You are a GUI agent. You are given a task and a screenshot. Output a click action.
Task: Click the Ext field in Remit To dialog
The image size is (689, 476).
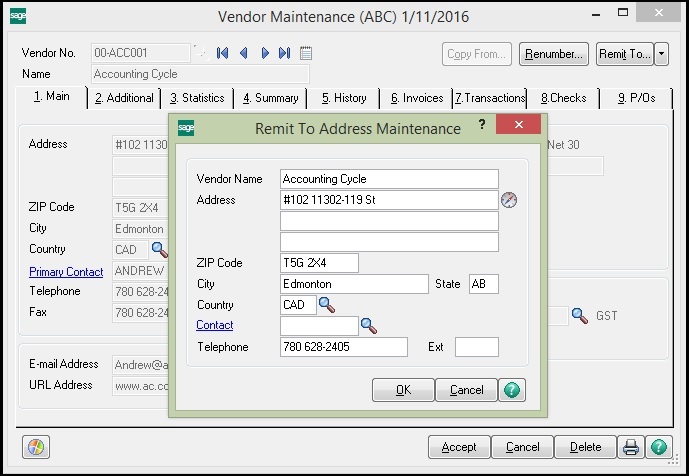click(477, 347)
